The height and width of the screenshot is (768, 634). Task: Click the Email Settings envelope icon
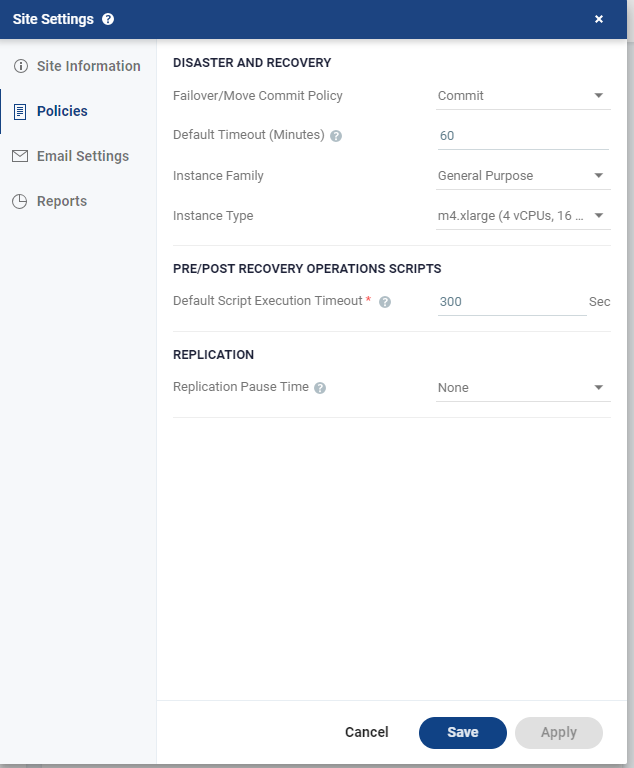coord(20,156)
